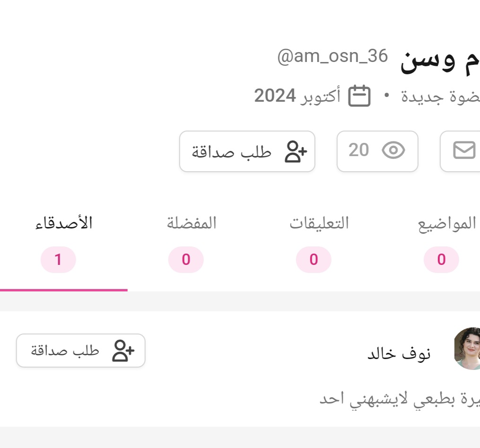
Task: Click the profile views count 20
Action: [x=358, y=150]
